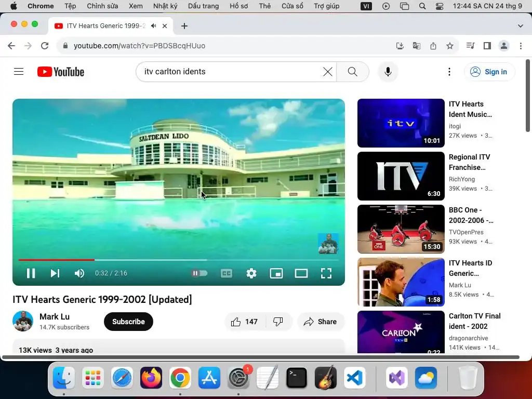Seek on the red video progress bar
The width and height of the screenshot is (532, 399).
(x=56, y=260)
